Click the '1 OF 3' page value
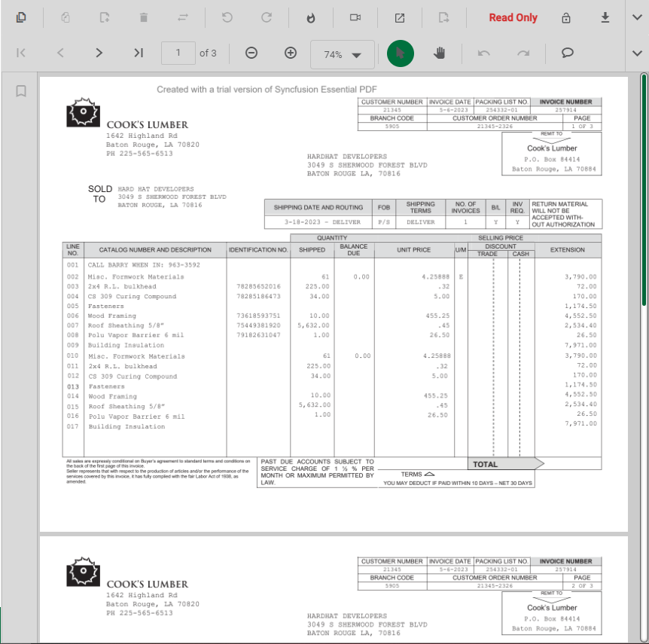This screenshot has width=649, height=644. point(582,127)
